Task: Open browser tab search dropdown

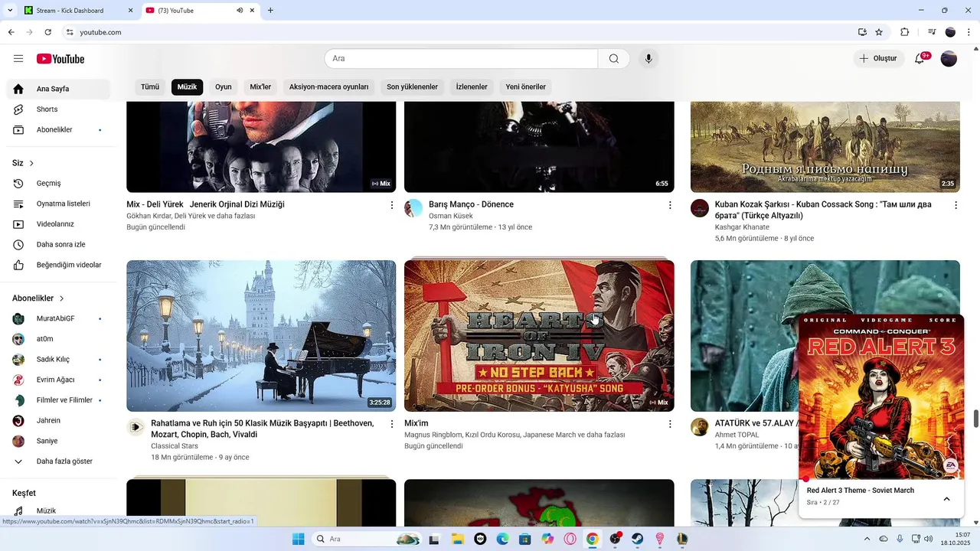Action: point(10,11)
